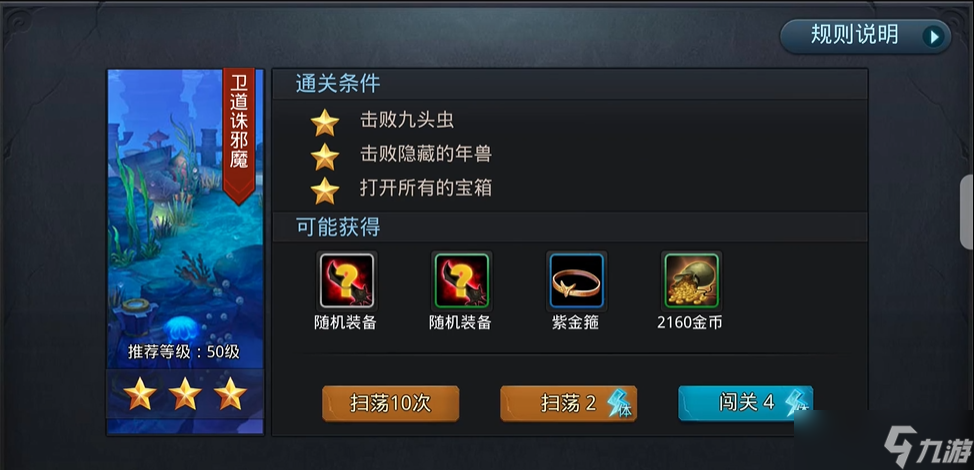
Task: Click the gray scrollbar handle at right edge
Action: click(967, 211)
